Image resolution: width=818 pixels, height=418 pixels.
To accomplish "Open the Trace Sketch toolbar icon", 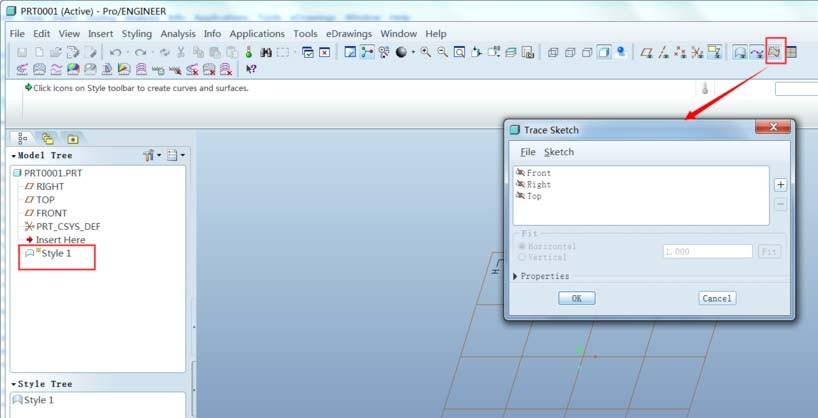I will (774, 52).
